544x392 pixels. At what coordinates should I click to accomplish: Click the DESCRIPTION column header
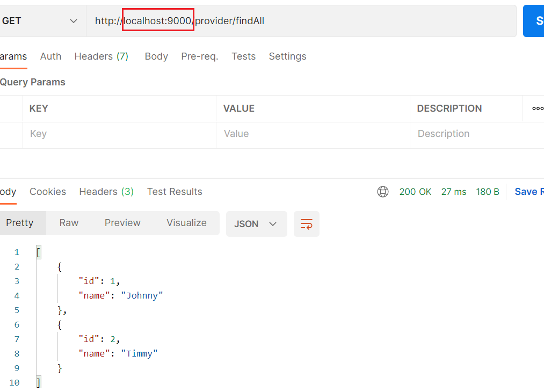449,108
